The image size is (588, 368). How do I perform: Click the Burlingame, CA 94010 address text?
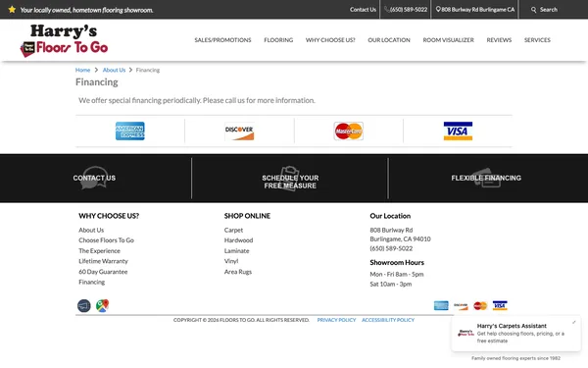[x=400, y=238]
